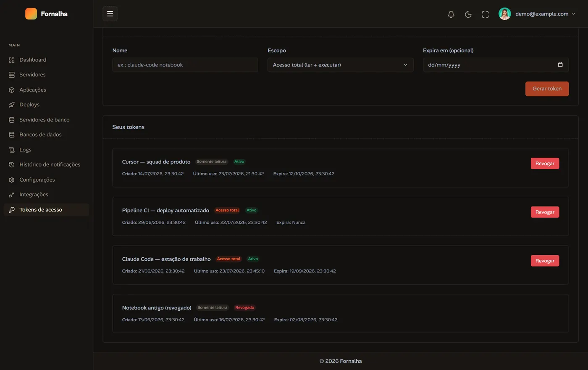
Task: Go to Configurações
Action: coord(46,180)
